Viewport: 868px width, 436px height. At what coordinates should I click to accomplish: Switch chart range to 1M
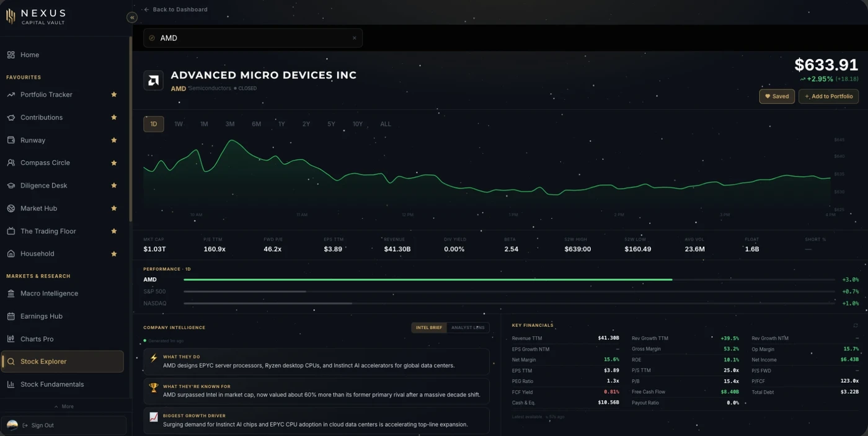tap(204, 124)
